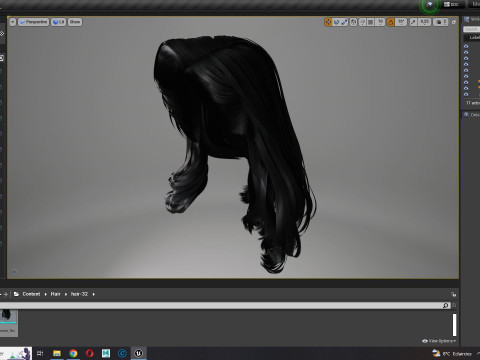Open Task View from taskbar
The height and width of the screenshot is (360, 480).
(40, 353)
